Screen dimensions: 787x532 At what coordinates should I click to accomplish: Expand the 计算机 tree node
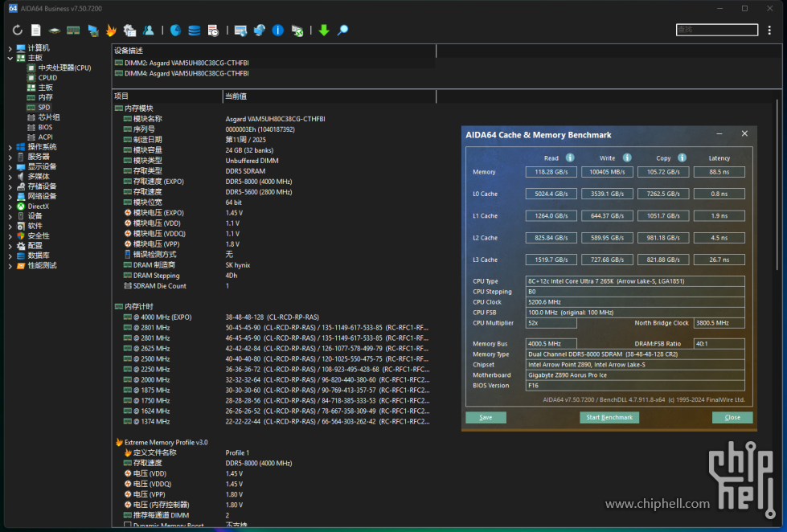pyautogui.click(x=10, y=49)
